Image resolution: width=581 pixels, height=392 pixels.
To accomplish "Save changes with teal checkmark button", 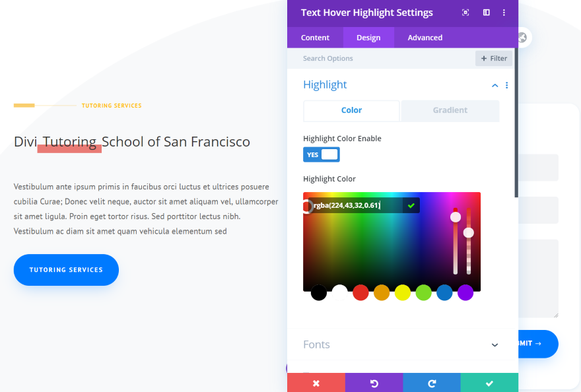I will pyautogui.click(x=489, y=383).
